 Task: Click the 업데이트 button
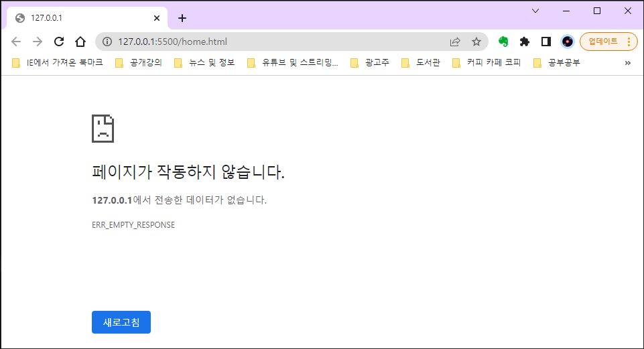click(x=603, y=42)
